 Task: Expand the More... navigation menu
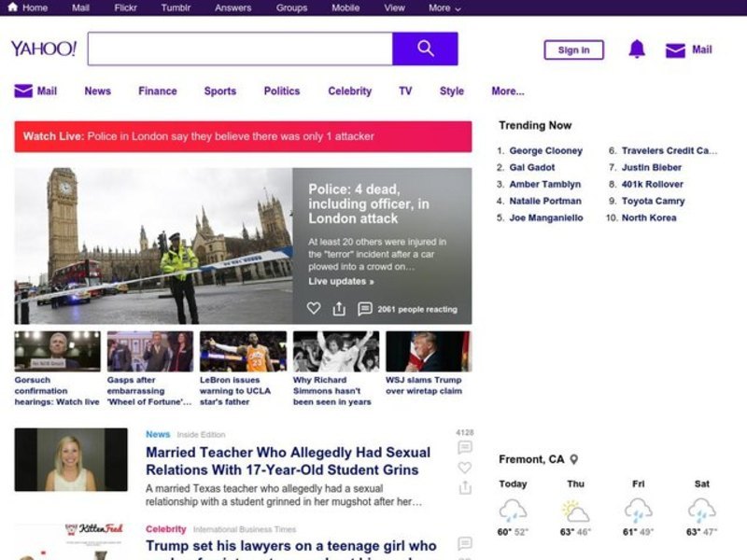pyautogui.click(x=507, y=91)
